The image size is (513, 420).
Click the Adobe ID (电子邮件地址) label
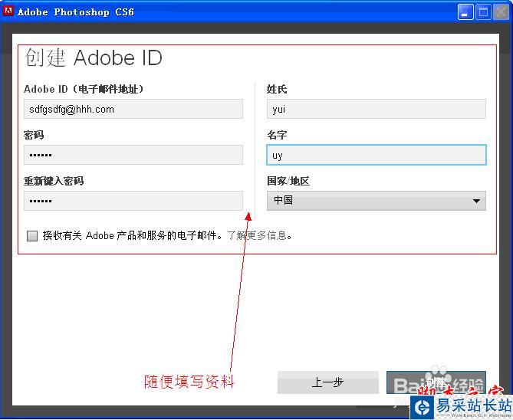pyautogui.click(x=84, y=89)
